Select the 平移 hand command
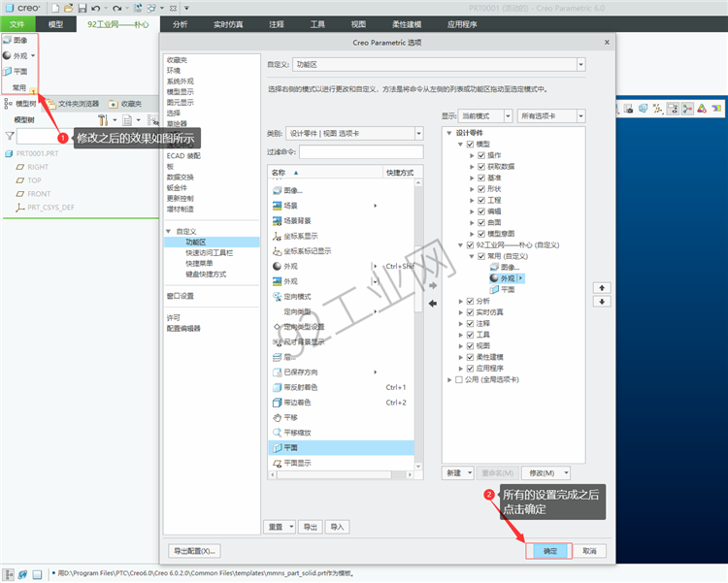The image size is (728, 583). [342, 417]
